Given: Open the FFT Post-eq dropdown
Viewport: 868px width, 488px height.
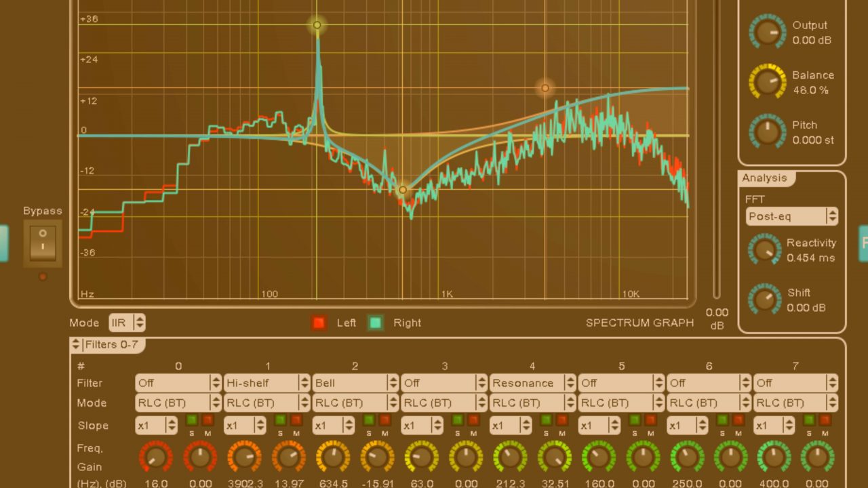Looking at the screenshot, I should point(791,216).
